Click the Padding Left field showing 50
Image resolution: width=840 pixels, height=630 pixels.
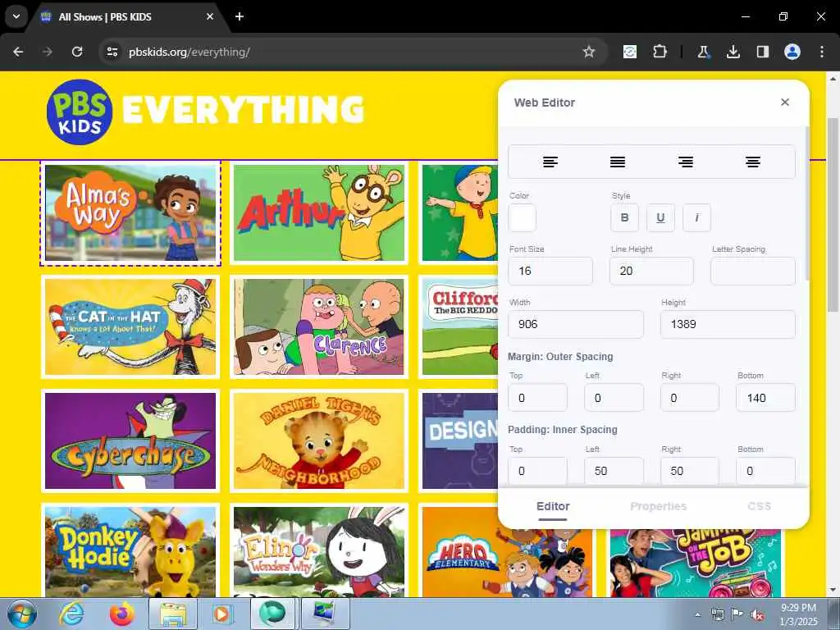(x=614, y=471)
